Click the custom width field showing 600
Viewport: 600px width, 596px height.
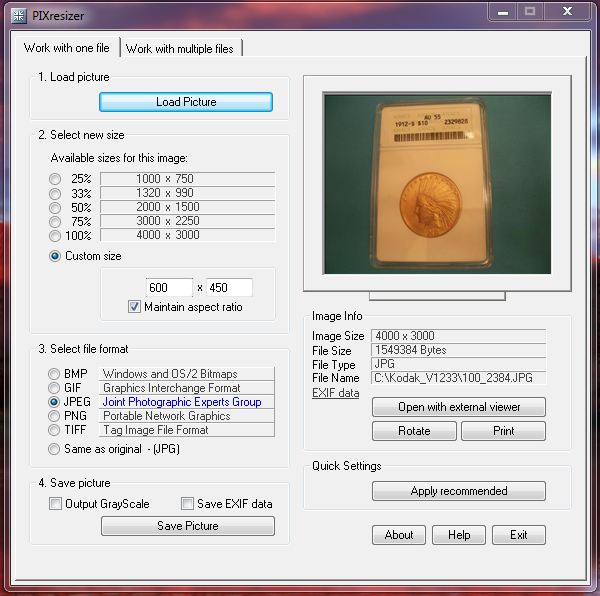(169, 288)
